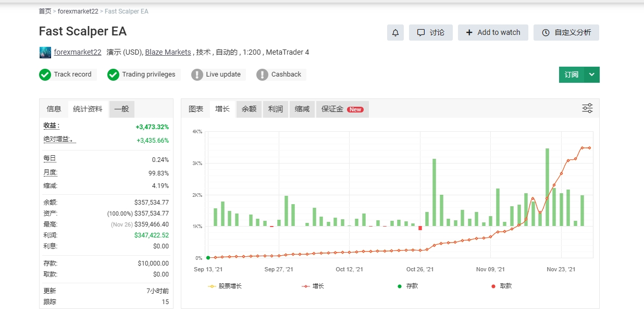Screen dimensions: 644x314
Task: Switch to the 一般 tab
Action: 121,109
